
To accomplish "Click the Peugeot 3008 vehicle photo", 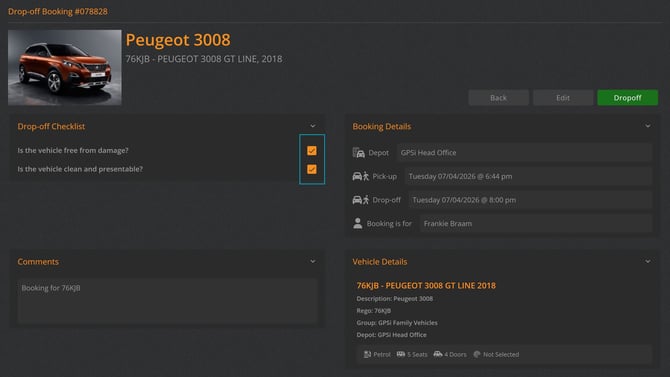I will pyautogui.click(x=65, y=67).
